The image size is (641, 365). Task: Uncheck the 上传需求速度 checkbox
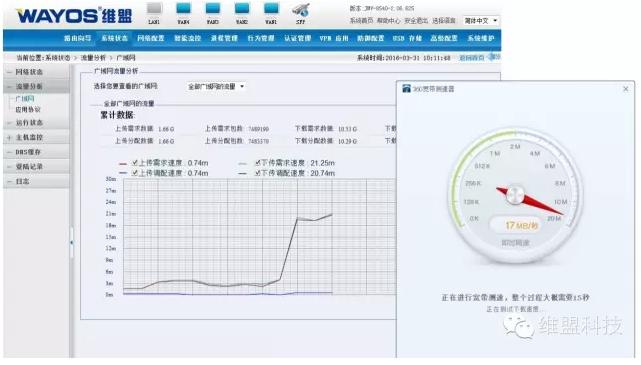pyautogui.click(x=135, y=163)
